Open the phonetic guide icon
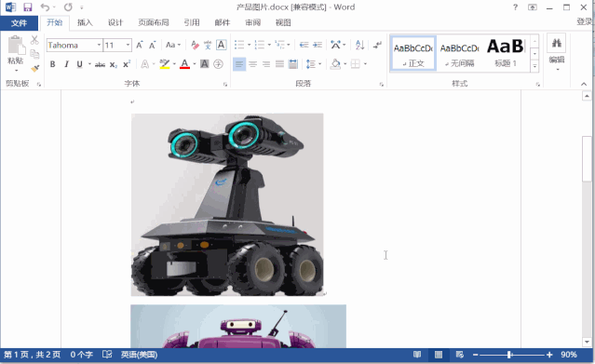Viewport: 595px width, 364px height. point(208,46)
